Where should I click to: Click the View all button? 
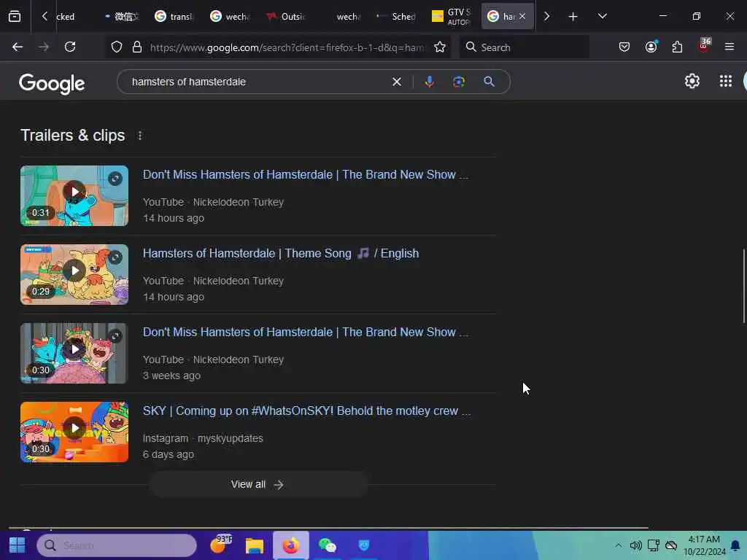(258, 485)
